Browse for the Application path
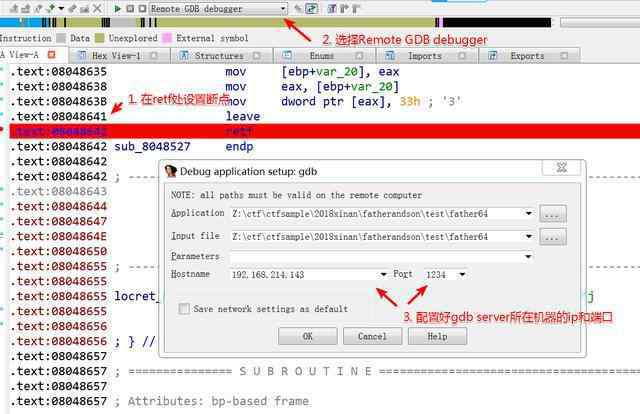This screenshot has height=414, width=640. [553, 214]
